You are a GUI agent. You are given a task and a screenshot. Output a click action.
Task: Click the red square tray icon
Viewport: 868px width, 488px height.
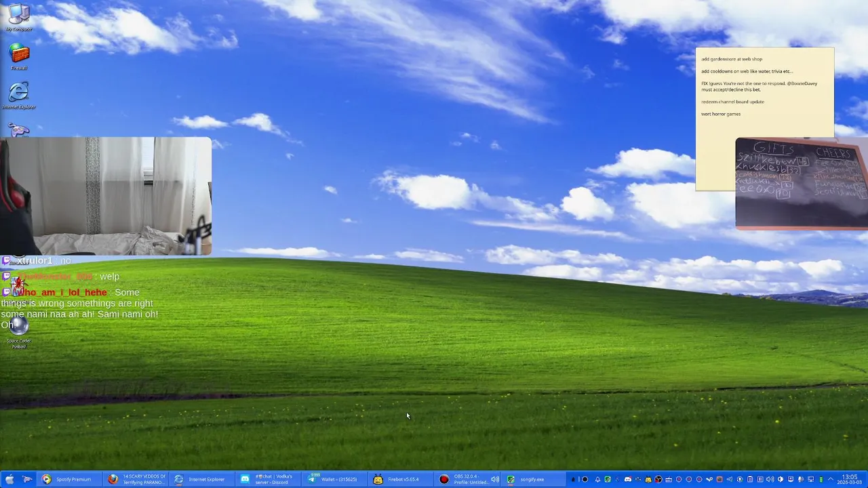[x=719, y=479]
